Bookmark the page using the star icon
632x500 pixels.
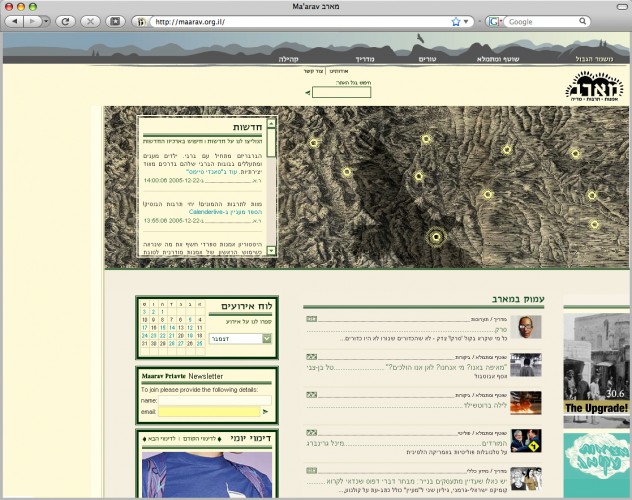(x=455, y=21)
